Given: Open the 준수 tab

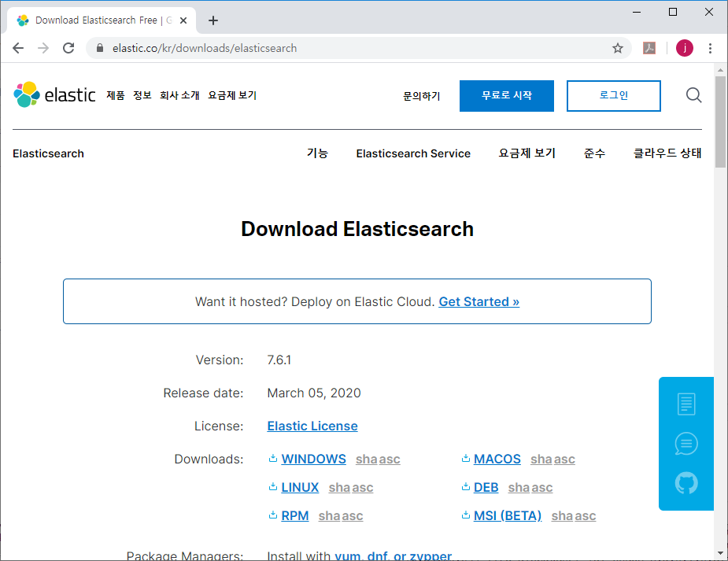Looking at the screenshot, I should click(594, 153).
